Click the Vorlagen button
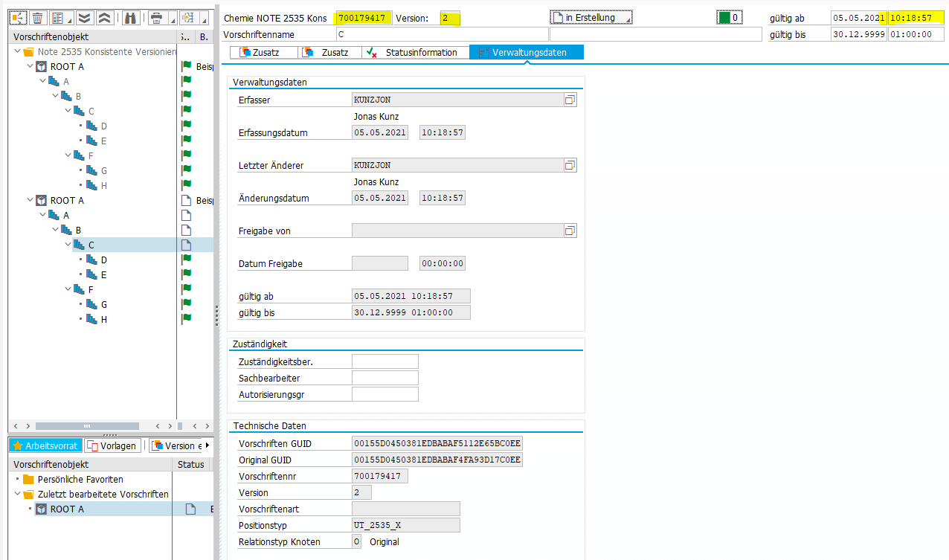This screenshot has height=560, width=949. click(x=112, y=445)
